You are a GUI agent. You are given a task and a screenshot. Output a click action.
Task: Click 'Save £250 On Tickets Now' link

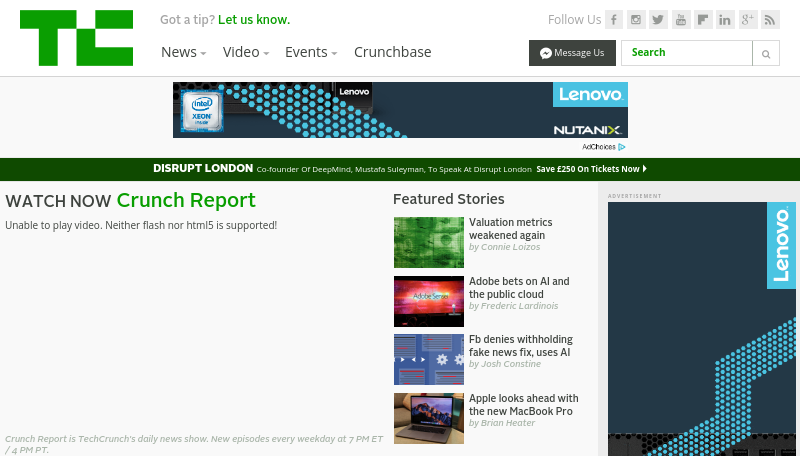click(591, 169)
